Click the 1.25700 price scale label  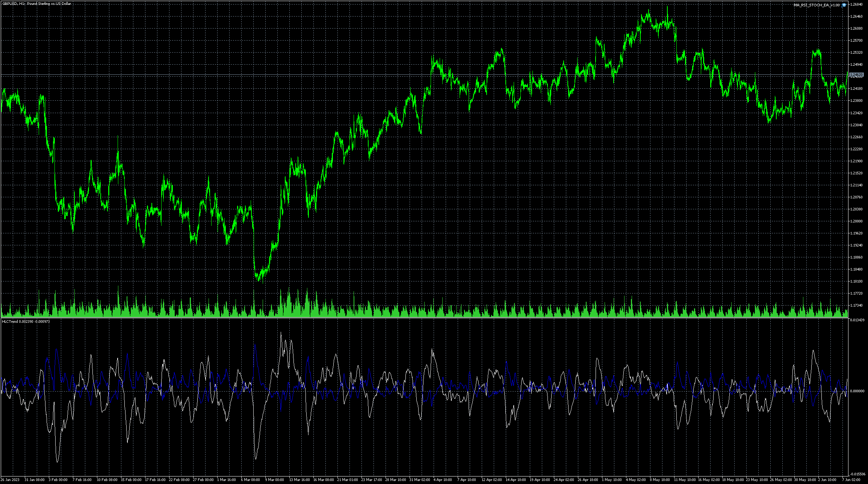click(856, 41)
